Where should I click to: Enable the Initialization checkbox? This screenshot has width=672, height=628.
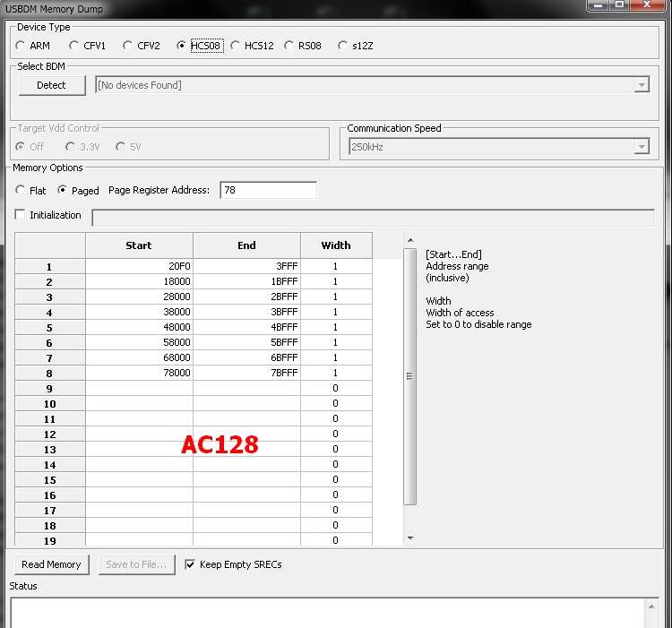pos(21,216)
